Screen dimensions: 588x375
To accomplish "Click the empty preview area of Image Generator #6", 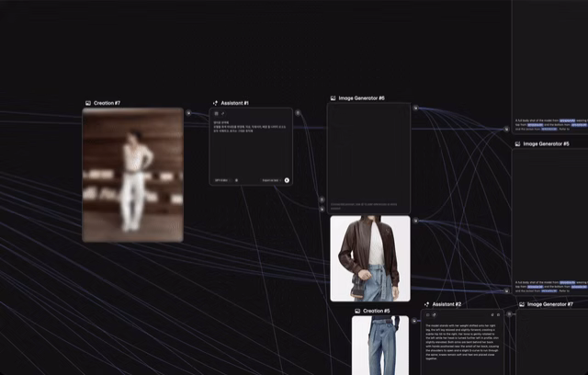I will 368,152.
